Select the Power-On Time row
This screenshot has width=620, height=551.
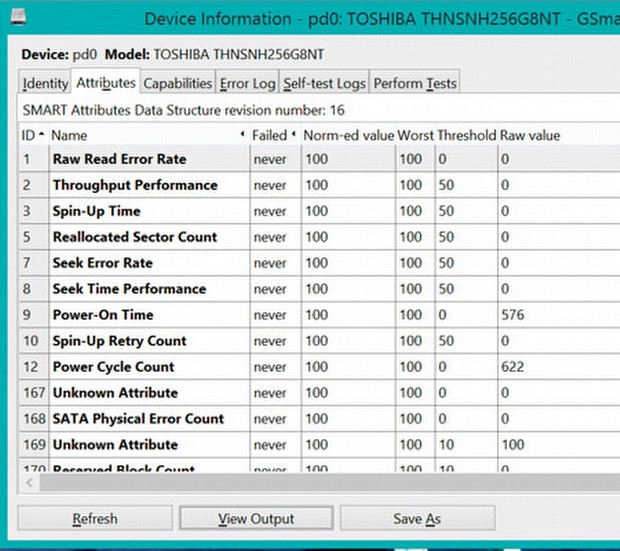tap(319, 315)
